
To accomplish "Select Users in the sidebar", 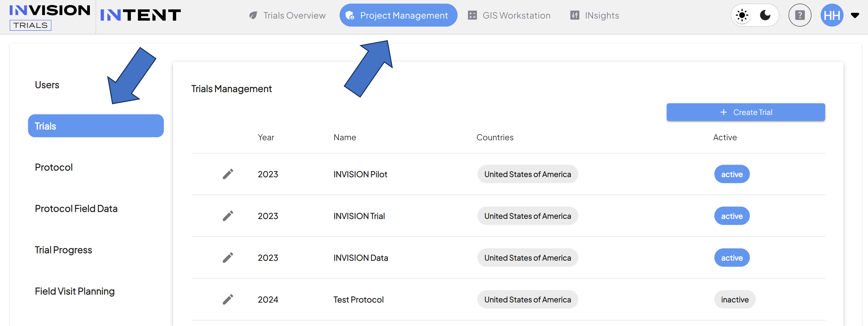I will (x=47, y=85).
